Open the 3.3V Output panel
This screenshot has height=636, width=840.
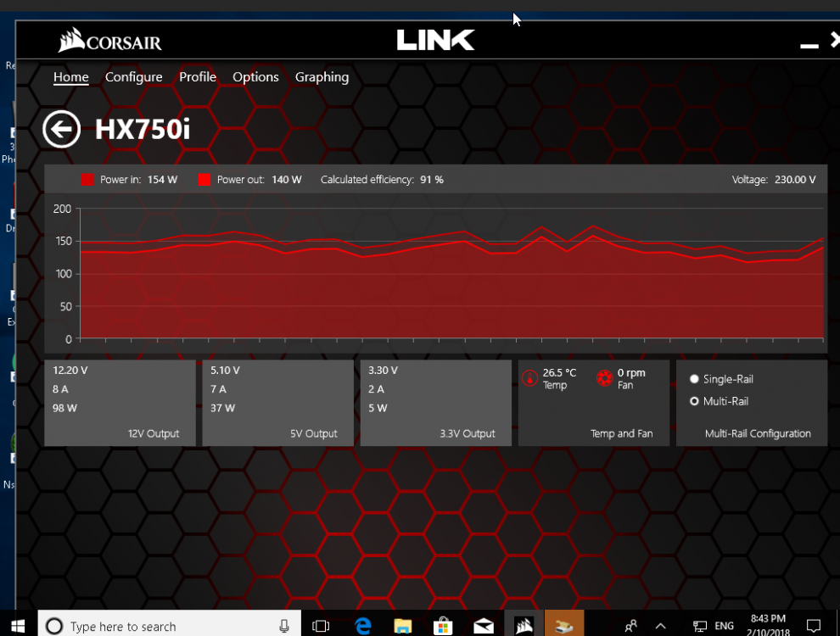(435, 403)
